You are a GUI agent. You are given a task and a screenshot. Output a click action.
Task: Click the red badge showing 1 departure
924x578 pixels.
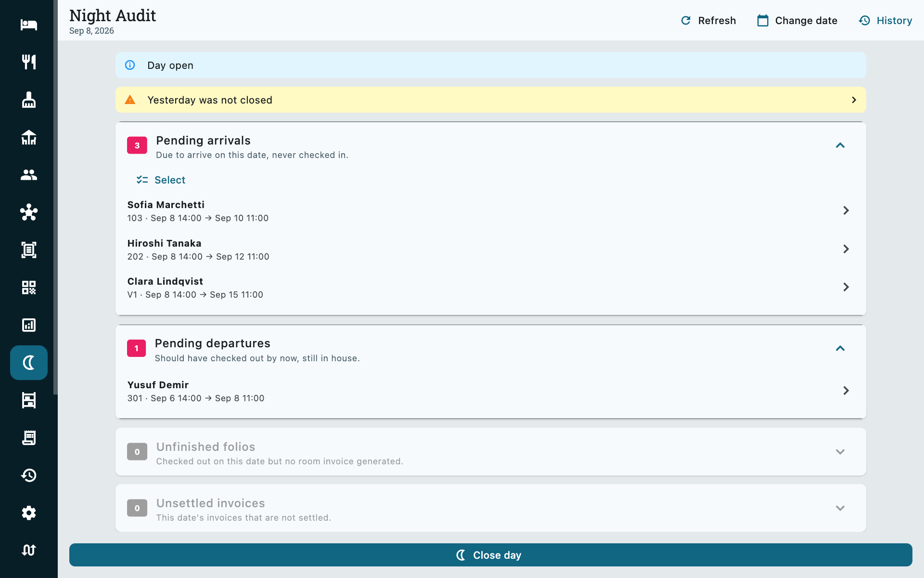pyautogui.click(x=137, y=348)
